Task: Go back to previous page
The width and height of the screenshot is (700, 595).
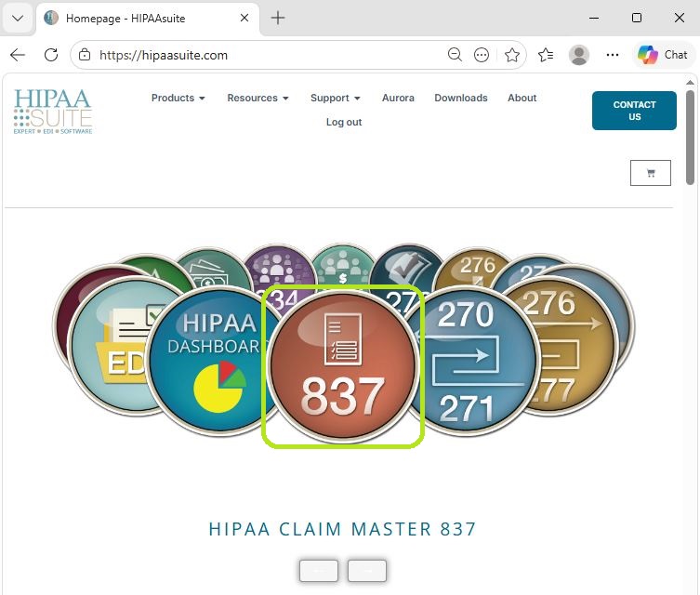Action: (x=18, y=55)
